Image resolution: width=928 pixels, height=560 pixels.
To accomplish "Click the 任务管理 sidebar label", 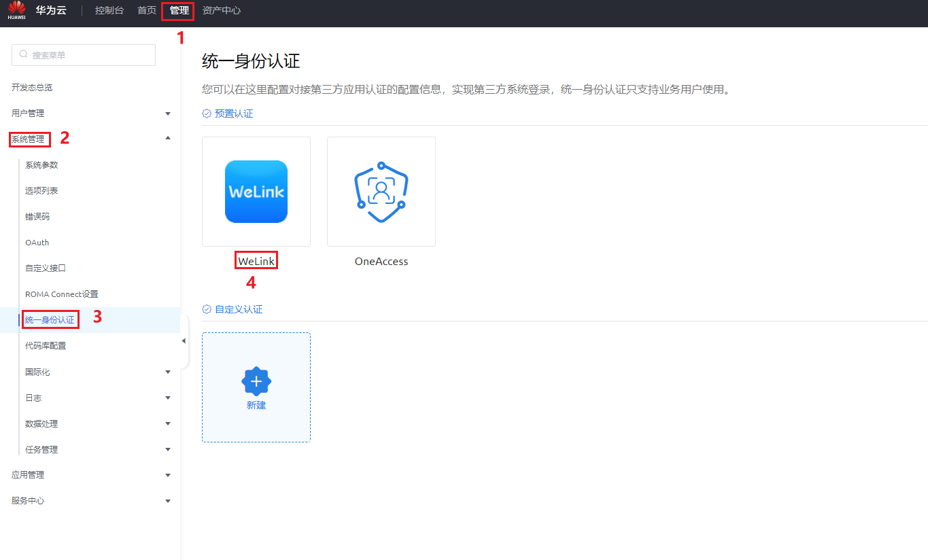I will [41, 449].
